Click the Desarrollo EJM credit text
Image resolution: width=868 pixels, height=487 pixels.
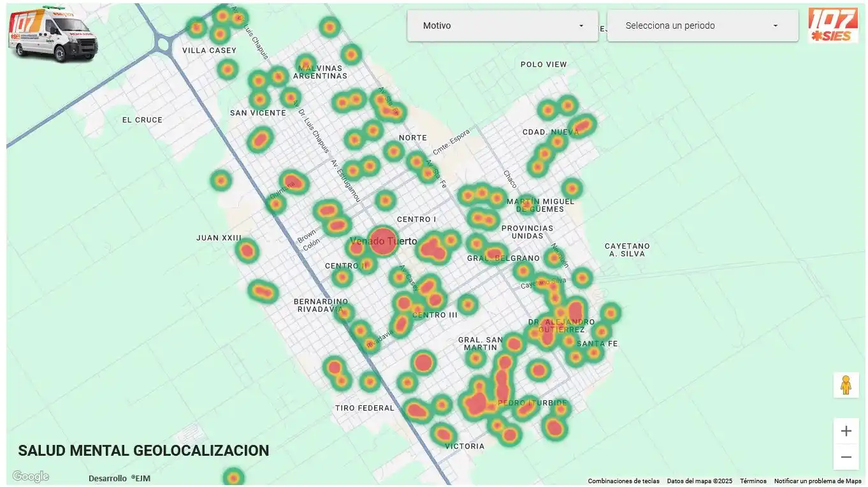(x=120, y=478)
